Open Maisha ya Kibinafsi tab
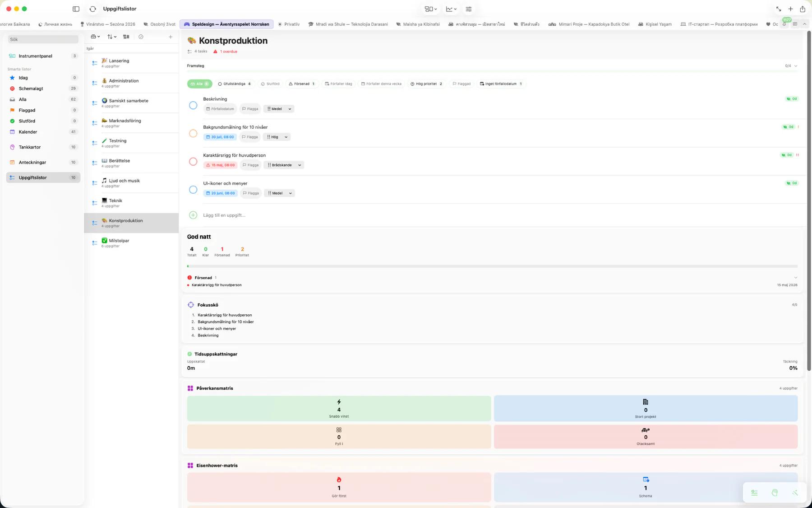 click(418, 24)
